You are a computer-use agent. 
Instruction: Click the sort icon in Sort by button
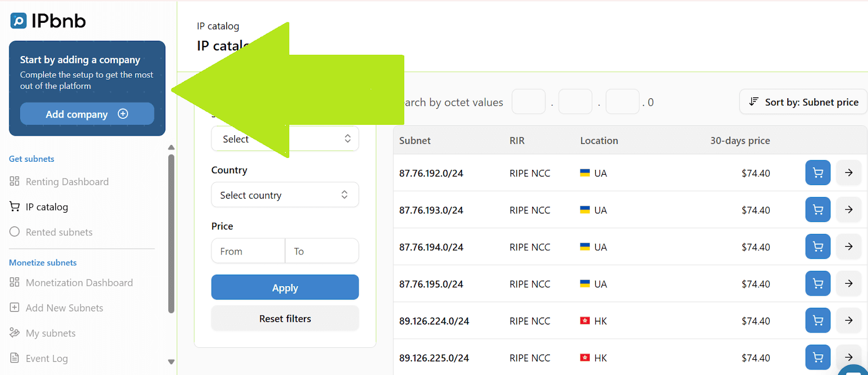coord(754,101)
